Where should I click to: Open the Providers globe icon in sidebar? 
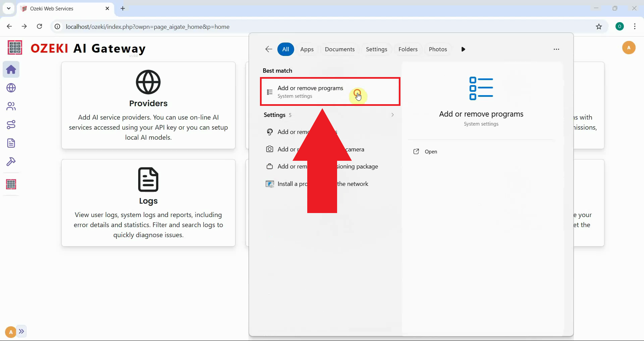tap(11, 88)
